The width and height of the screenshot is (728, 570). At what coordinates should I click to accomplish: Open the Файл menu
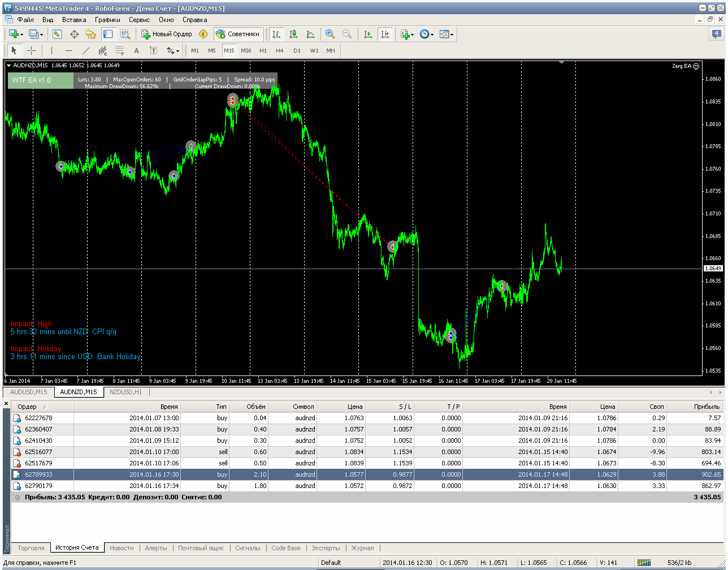tap(25, 19)
